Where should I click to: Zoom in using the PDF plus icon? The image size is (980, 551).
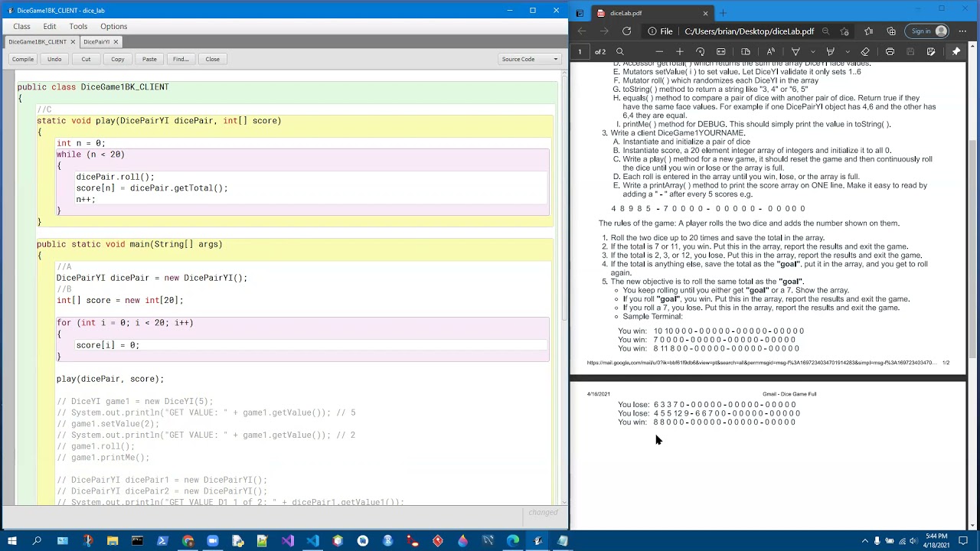[x=680, y=51]
